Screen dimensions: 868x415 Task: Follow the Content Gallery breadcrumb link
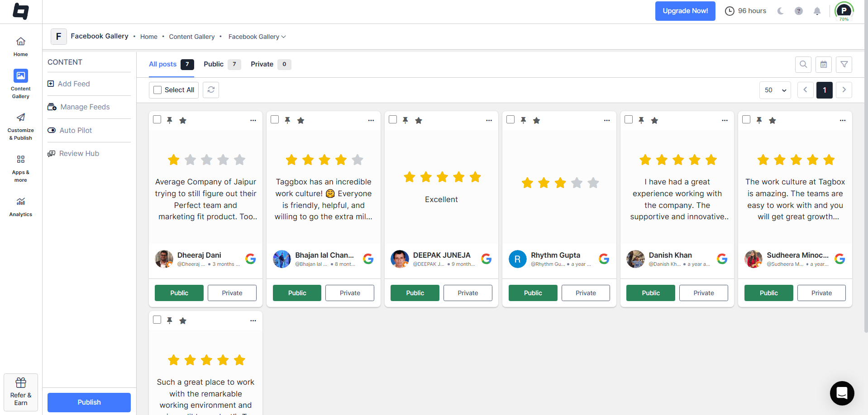coord(192,37)
